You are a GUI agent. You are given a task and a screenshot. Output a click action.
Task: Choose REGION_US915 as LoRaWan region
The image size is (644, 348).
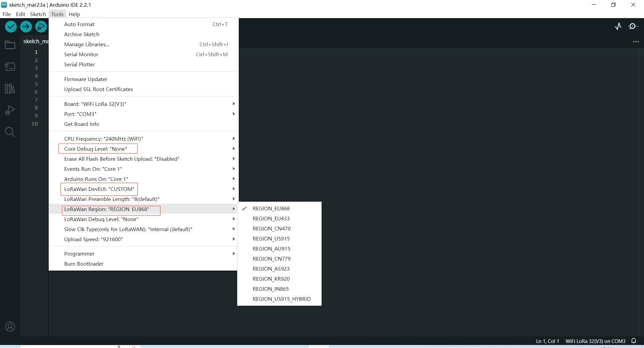271,239
